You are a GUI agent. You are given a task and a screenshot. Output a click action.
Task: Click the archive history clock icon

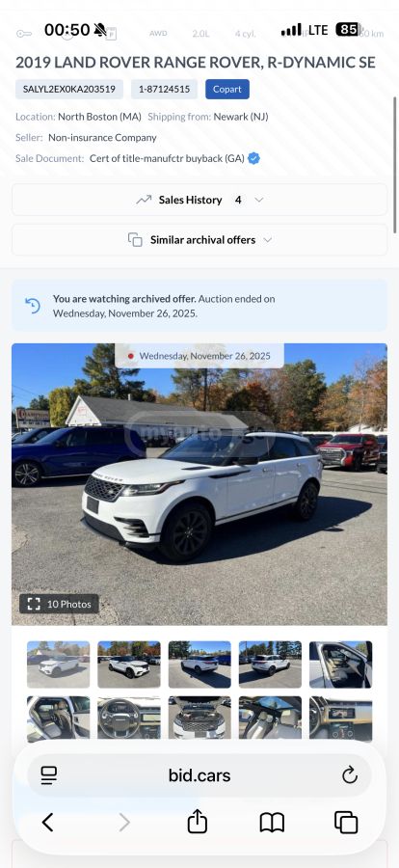33,306
